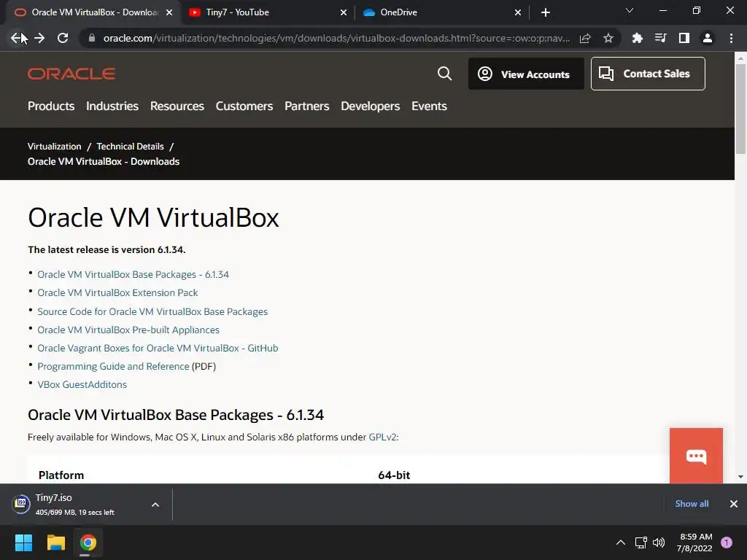Open the Resources menu
This screenshot has width=747, height=560.
point(177,106)
